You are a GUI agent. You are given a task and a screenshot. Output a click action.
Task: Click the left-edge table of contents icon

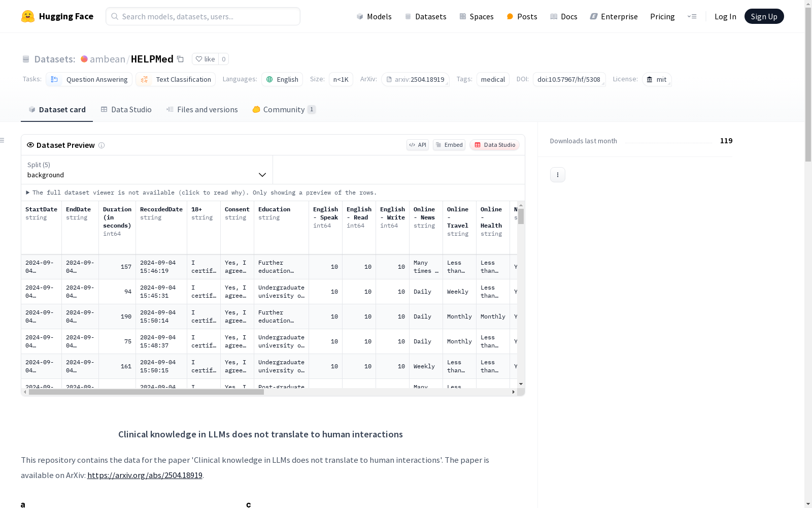[x=3, y=140]
